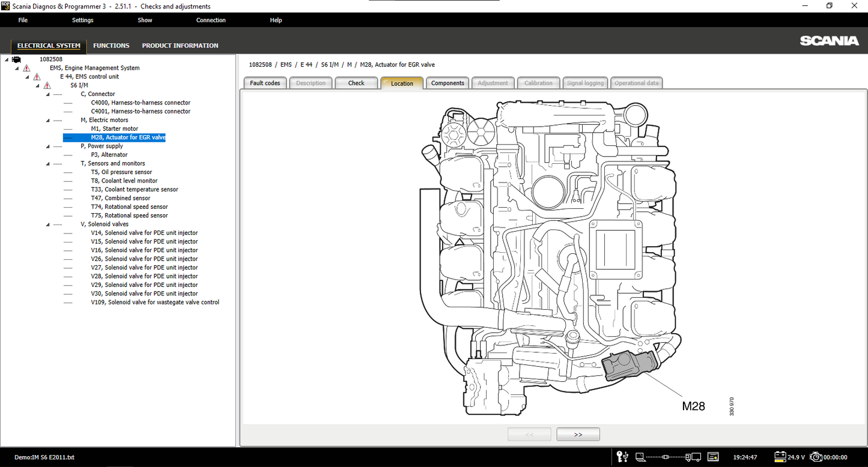Screen dimensions: 868x467
Task: Click the engine icon beside vehicle 1082508
Action: [16, 59]
